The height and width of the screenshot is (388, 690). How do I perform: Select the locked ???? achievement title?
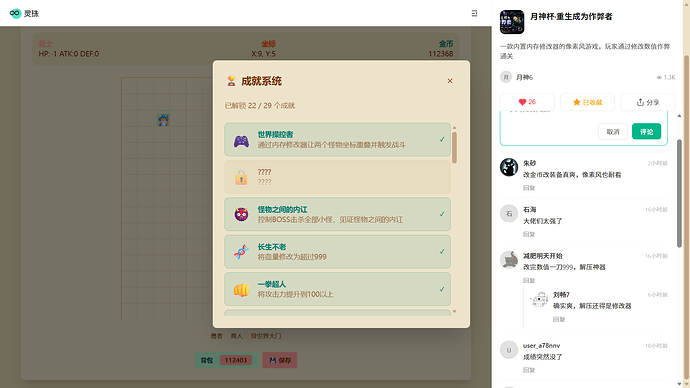tap(264, 172)
